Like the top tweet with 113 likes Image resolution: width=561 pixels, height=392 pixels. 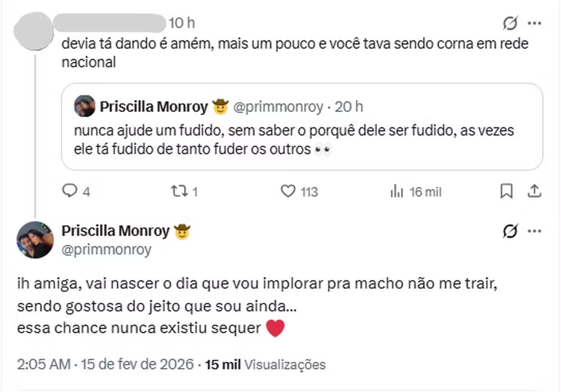click(x=288, y=192)
